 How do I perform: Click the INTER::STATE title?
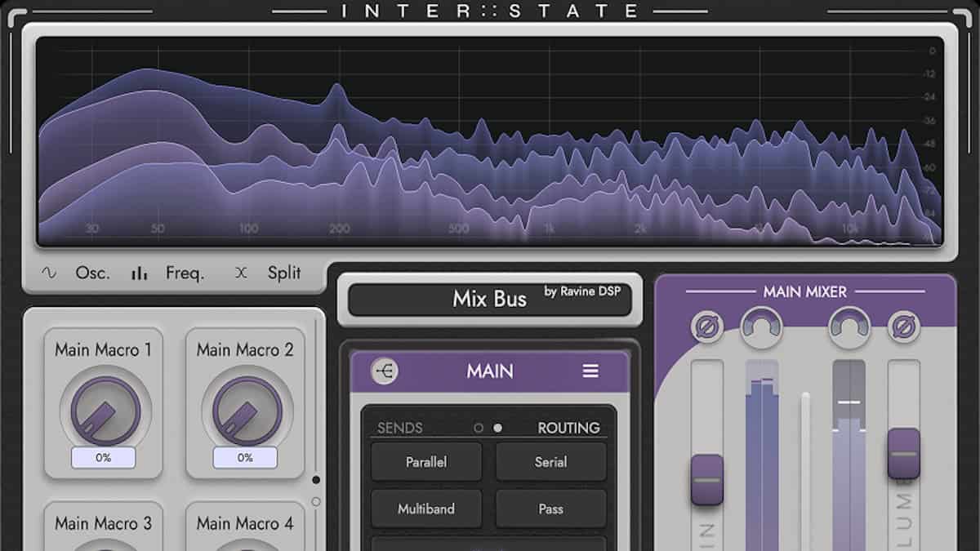[x=490, y=11]
